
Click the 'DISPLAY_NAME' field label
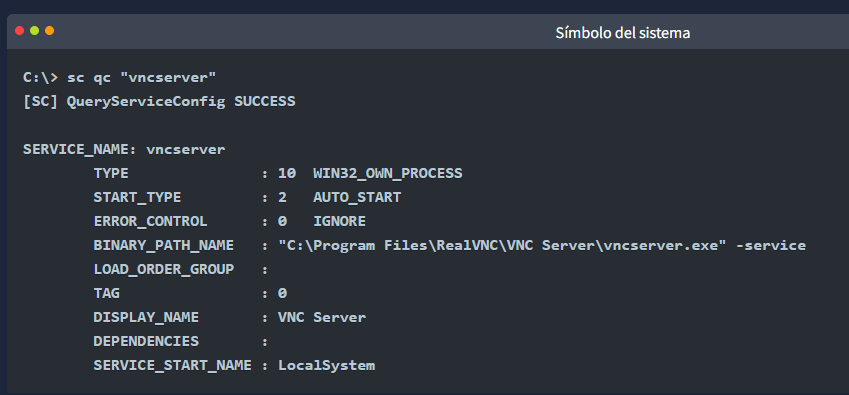tap(146, 318)
